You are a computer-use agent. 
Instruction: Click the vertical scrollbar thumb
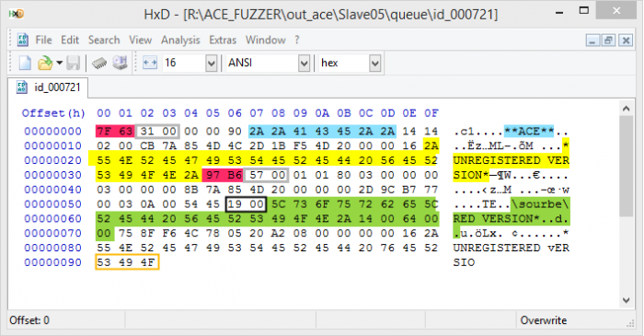pyautogui.click(x=626, y=167)
